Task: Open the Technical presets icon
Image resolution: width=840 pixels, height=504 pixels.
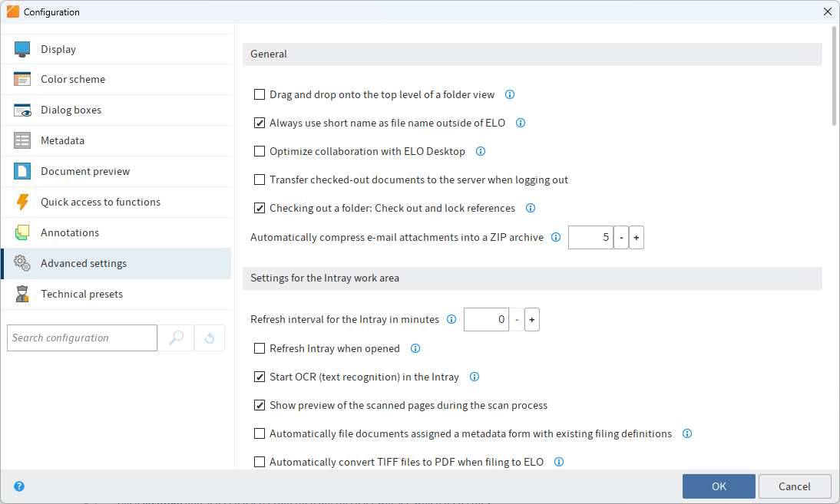Action: pos(23,294)
